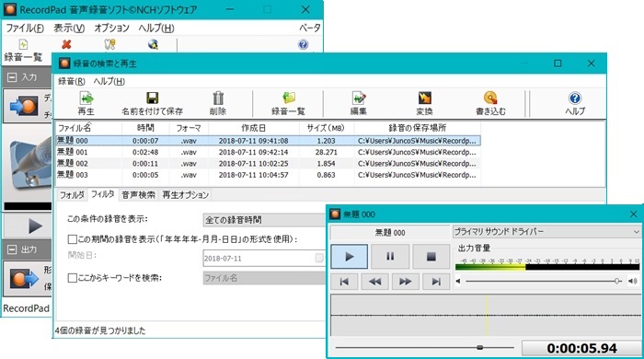
Task: Enable この期間の録音を表示 checkbox
Action: (x=73, y=239)
